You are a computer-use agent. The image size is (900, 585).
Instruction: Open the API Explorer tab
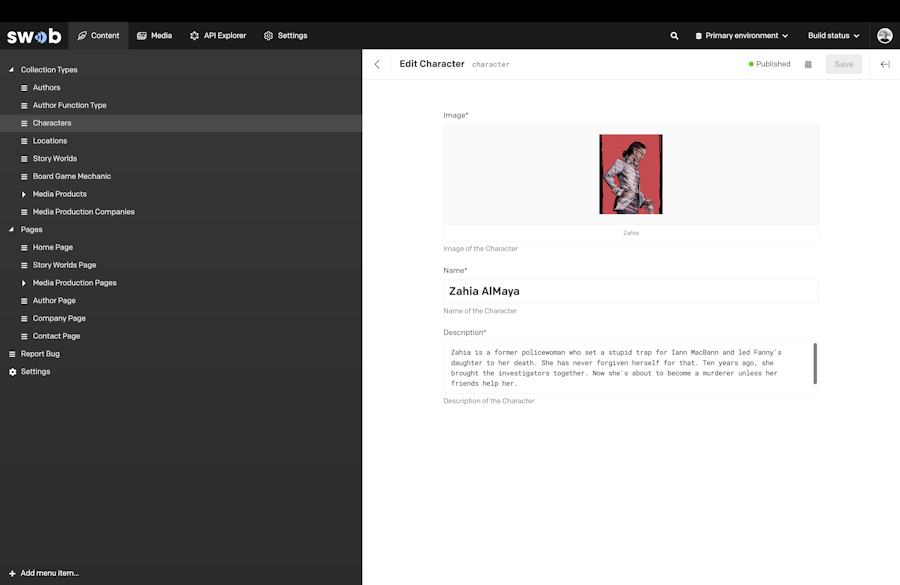click(x=218, y=36)
